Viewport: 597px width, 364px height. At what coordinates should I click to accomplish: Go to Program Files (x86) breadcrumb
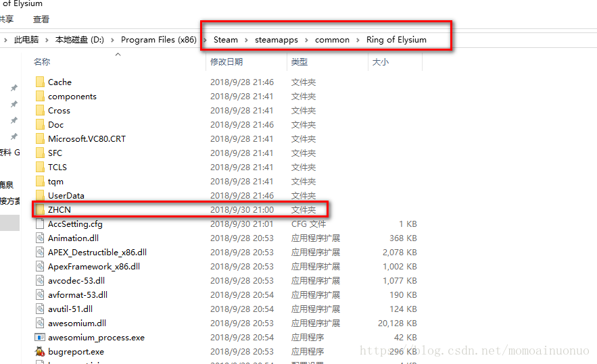point(159,40)
